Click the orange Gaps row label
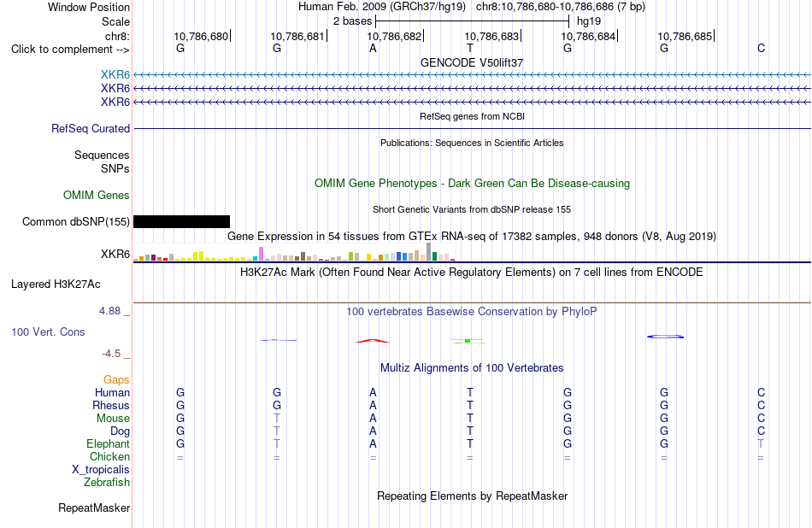Screen dimensions: 812x528 (116, 380)
